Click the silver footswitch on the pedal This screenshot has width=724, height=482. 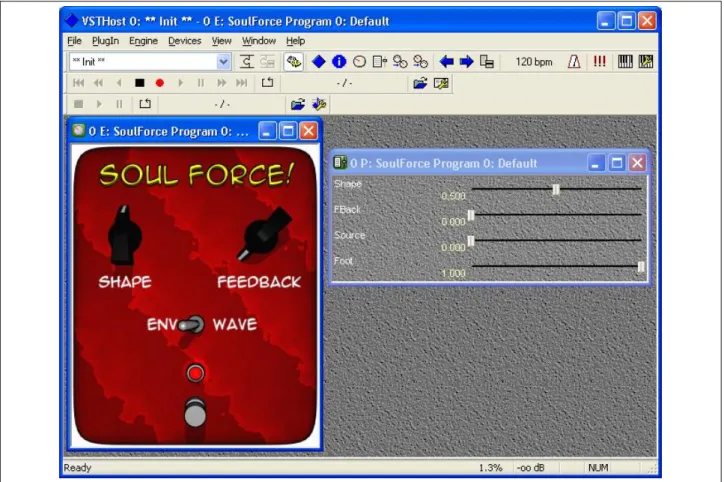tap(195, 412)
